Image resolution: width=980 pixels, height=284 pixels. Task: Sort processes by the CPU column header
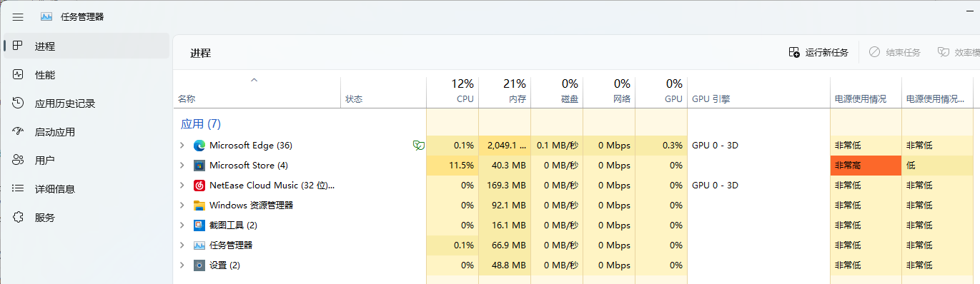[452, 91]
